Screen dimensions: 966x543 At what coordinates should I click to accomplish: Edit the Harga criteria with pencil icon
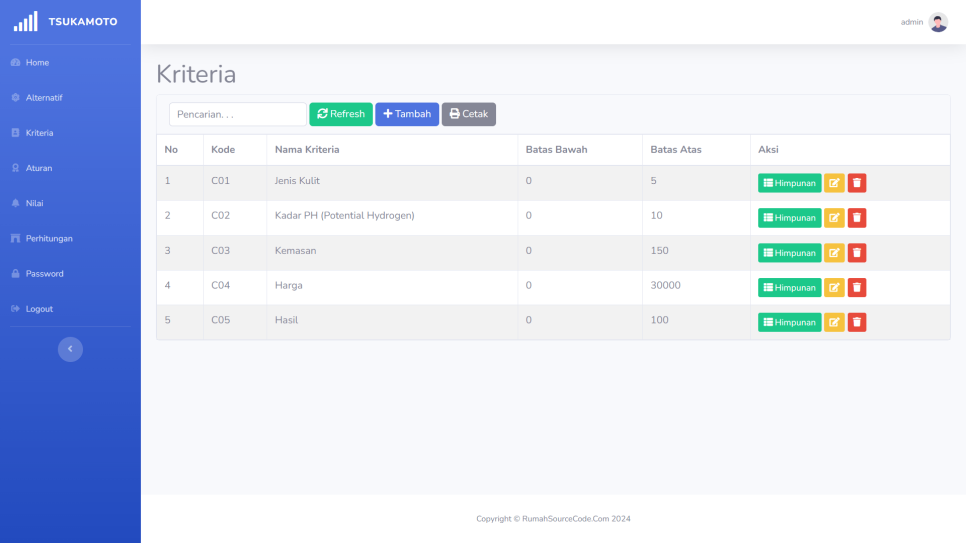pyautogui.click(x=834, y=288)
